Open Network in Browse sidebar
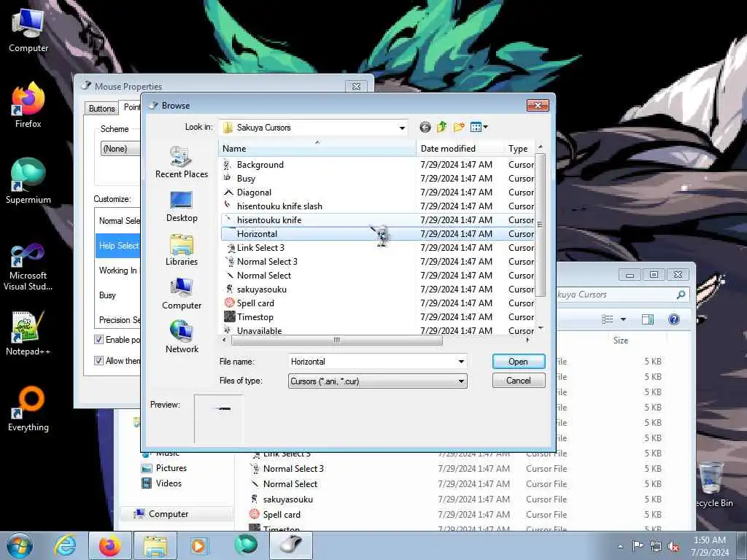This screenshot has width=747, height=560. (x=182, y=337)
